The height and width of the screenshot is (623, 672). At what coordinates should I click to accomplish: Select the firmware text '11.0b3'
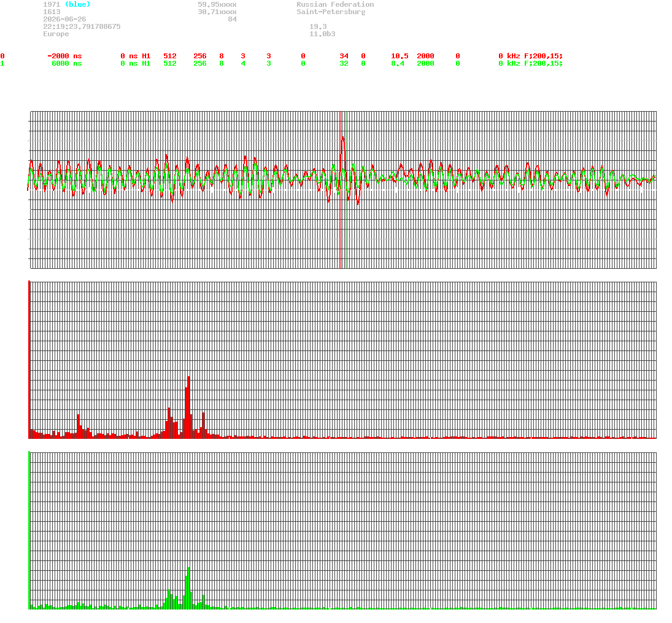pos(322,34)
